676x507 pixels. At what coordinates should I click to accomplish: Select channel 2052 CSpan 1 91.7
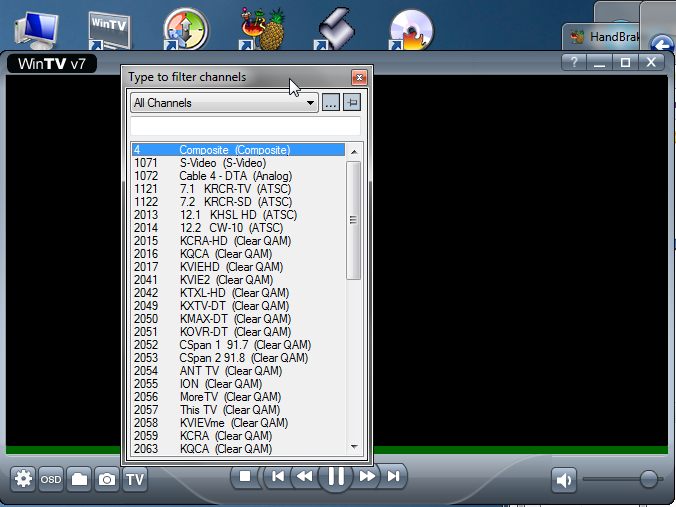click(238, 345)
